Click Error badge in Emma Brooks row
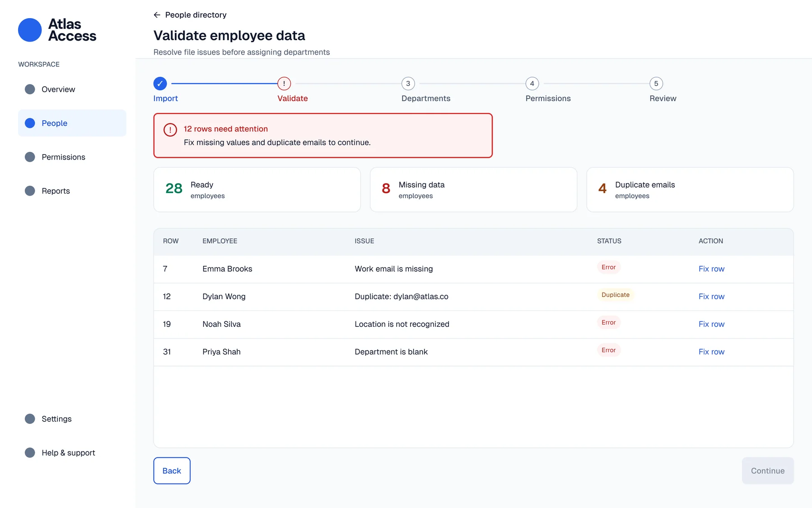Screen dimensions: 812x508 point(609,267)
